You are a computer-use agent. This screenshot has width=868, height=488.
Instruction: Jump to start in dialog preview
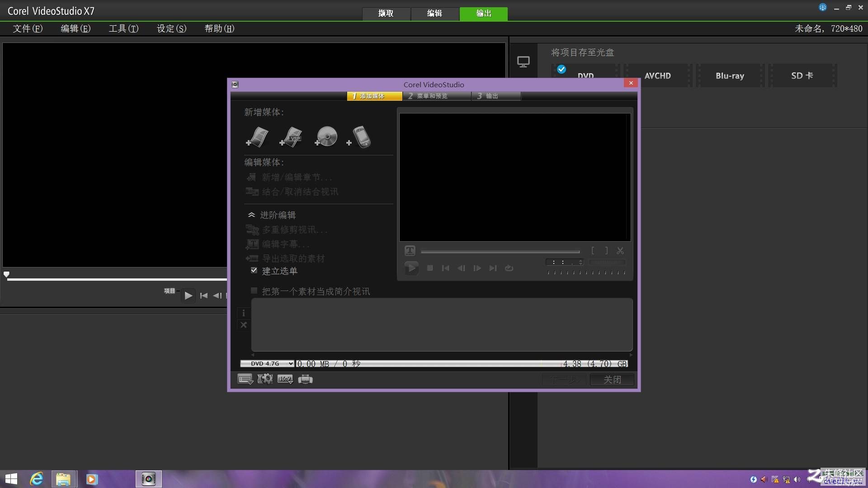pyautogui.click(x=445, y=268)
